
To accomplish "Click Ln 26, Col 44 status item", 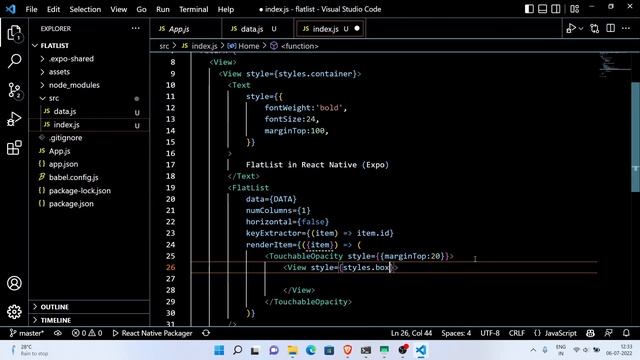I will click(x=411, y=333).
